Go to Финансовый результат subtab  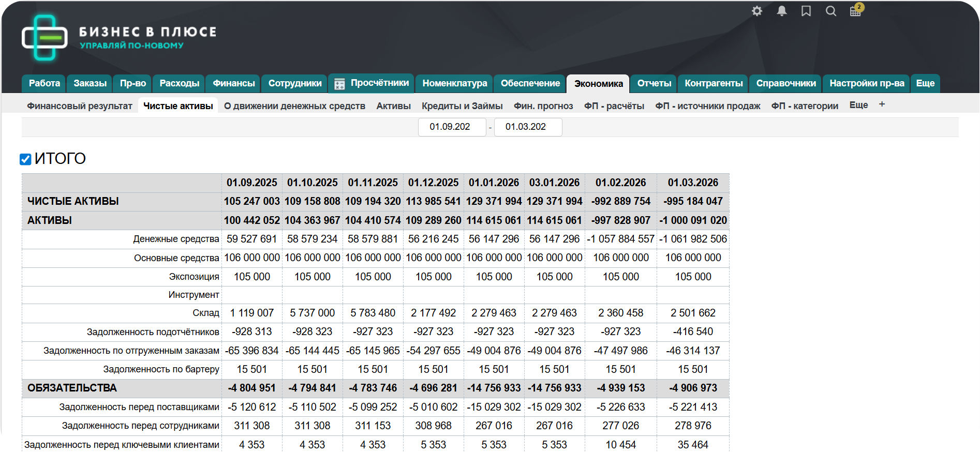80,106
